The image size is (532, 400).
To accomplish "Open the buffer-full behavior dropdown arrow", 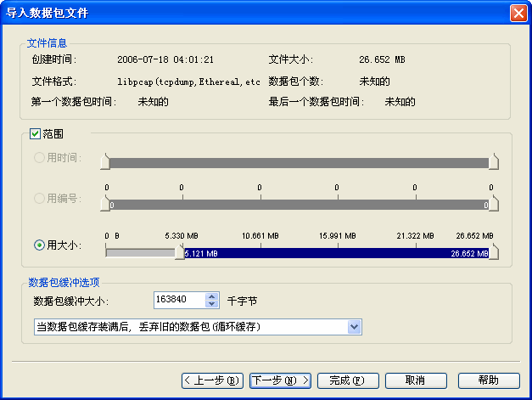I will 354,327.
